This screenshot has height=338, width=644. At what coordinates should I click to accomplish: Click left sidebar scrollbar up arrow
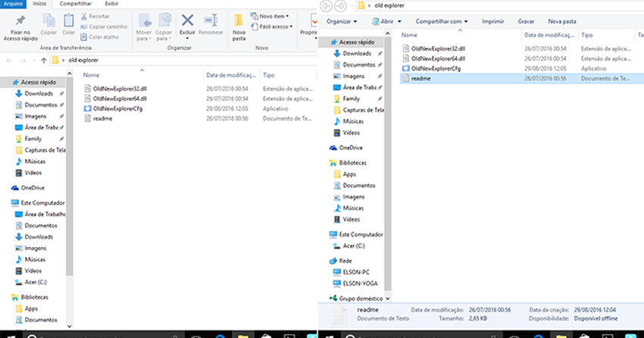click(x=70, y=74)
